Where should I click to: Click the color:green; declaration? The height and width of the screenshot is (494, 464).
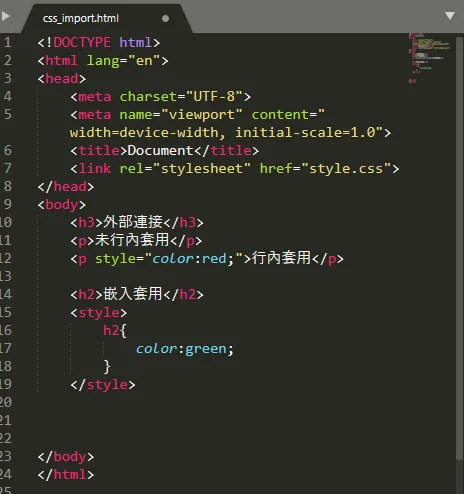185,349
